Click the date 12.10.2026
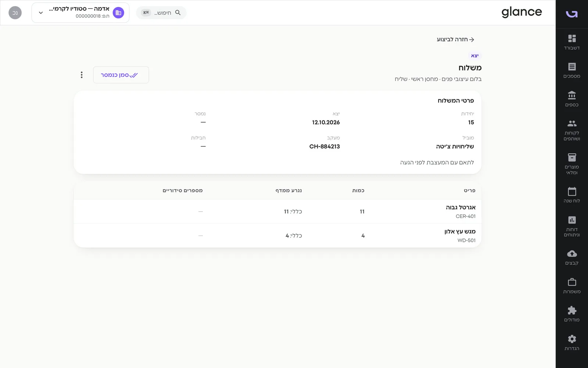 click(x=326, y=122)
